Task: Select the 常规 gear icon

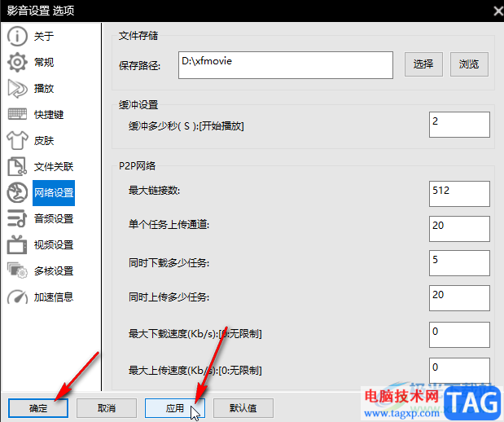Action: tap(17, 62)
